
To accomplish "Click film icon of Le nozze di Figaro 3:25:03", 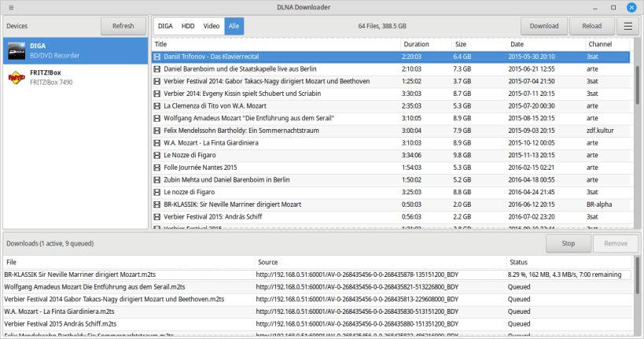I will (x=157, y=192).
